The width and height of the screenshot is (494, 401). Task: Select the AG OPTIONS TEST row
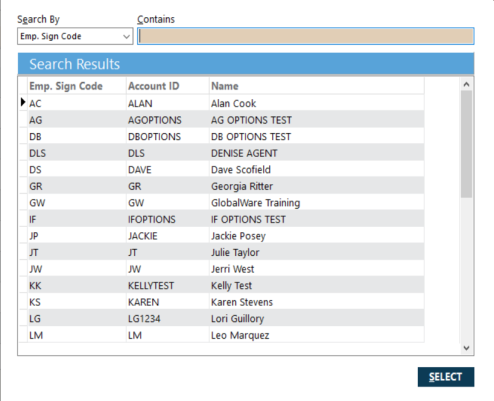(x=222, y=120)
